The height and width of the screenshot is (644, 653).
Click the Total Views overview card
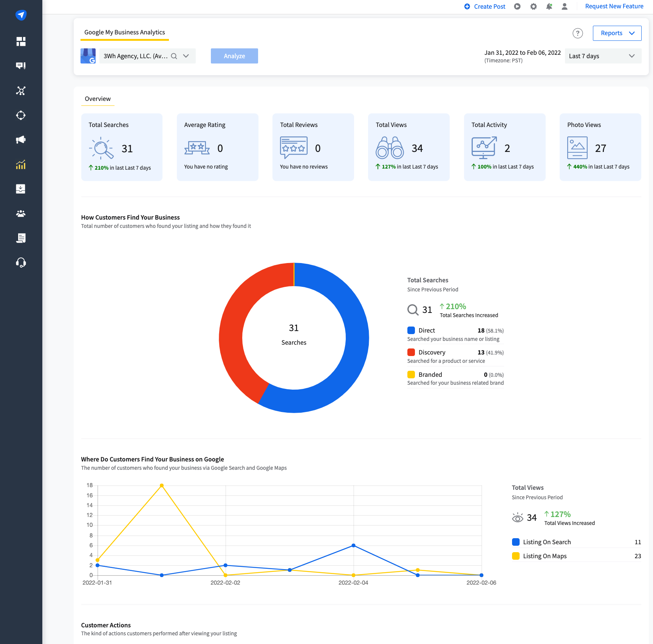tap(409, 147)
